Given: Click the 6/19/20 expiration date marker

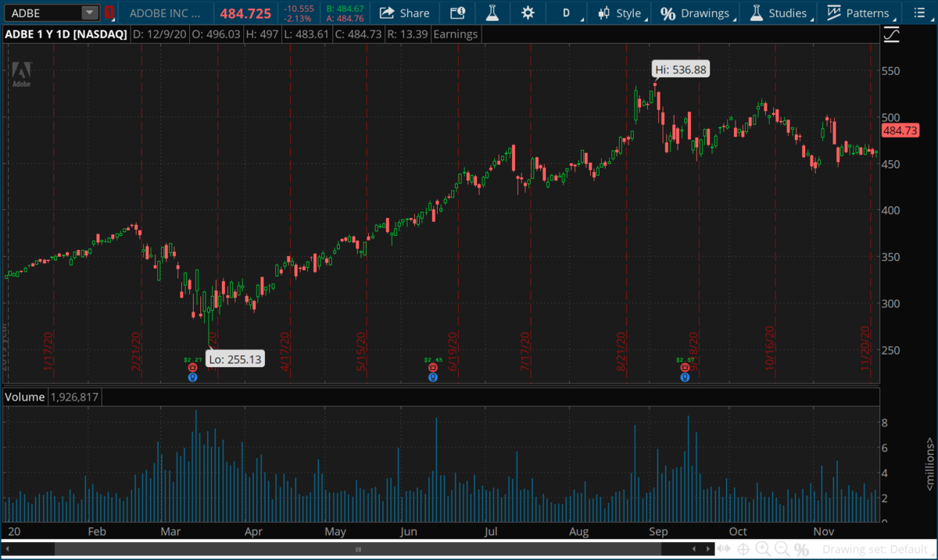Looking at the screenshot, I should click(453, 351).
